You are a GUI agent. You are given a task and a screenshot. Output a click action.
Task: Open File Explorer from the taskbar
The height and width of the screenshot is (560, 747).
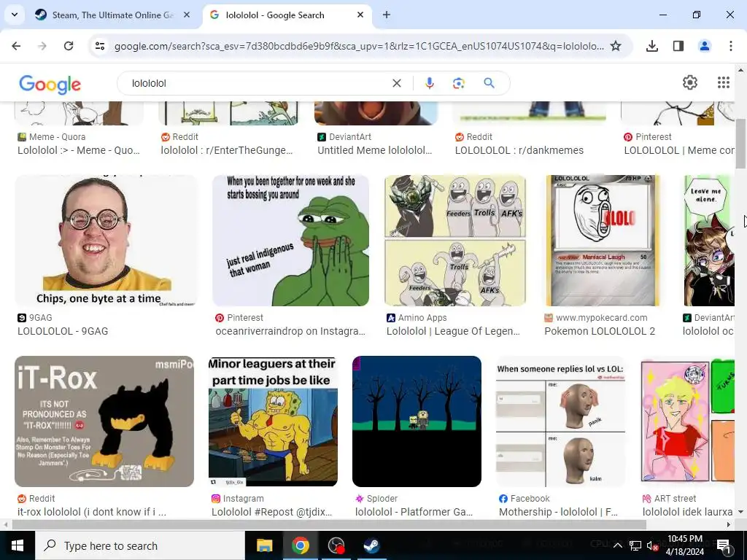[264, 545]
